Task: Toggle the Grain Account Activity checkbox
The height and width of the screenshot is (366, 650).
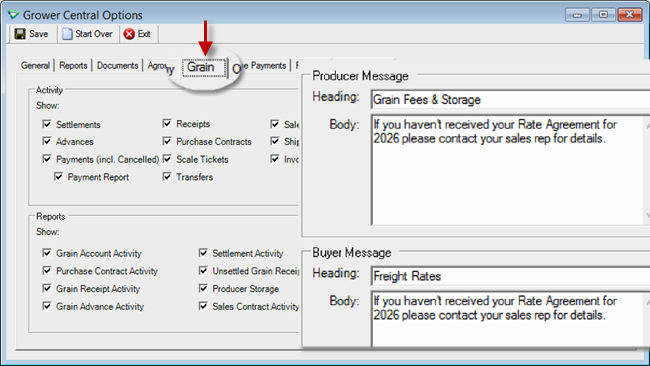Action: tap(47, 252)
